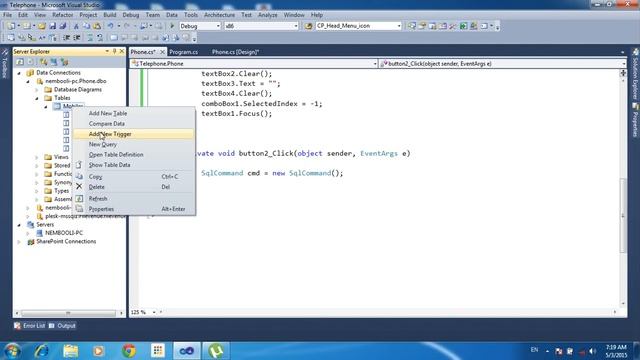Open the 125 % zoom dropdown
This screenshot has width=640, height=360.
coord(154,312)
